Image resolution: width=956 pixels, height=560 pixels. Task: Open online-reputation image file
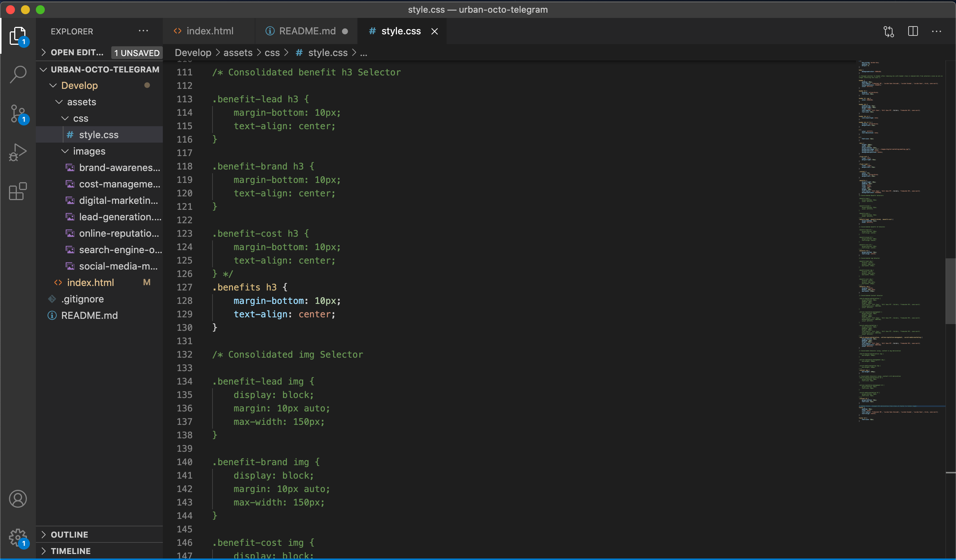(x=99, y=233)
